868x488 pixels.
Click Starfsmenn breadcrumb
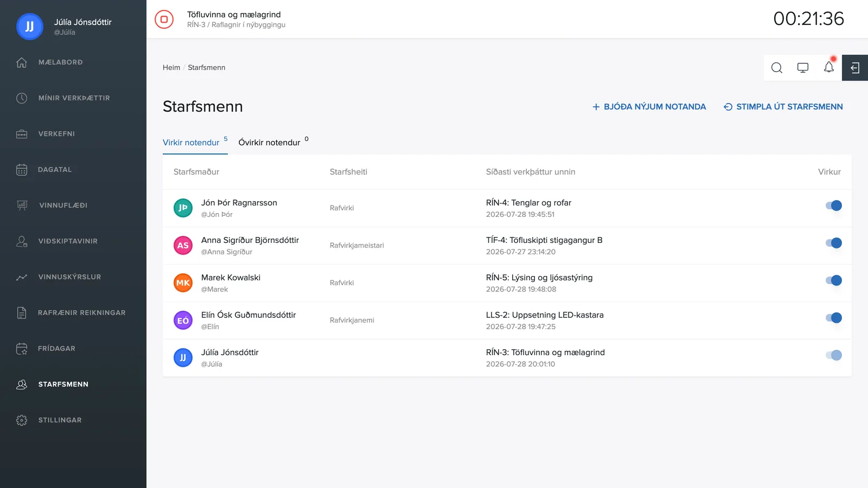(x=206, y=68)
